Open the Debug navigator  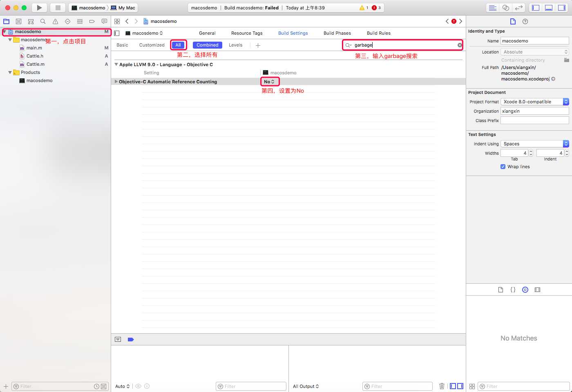80,21
